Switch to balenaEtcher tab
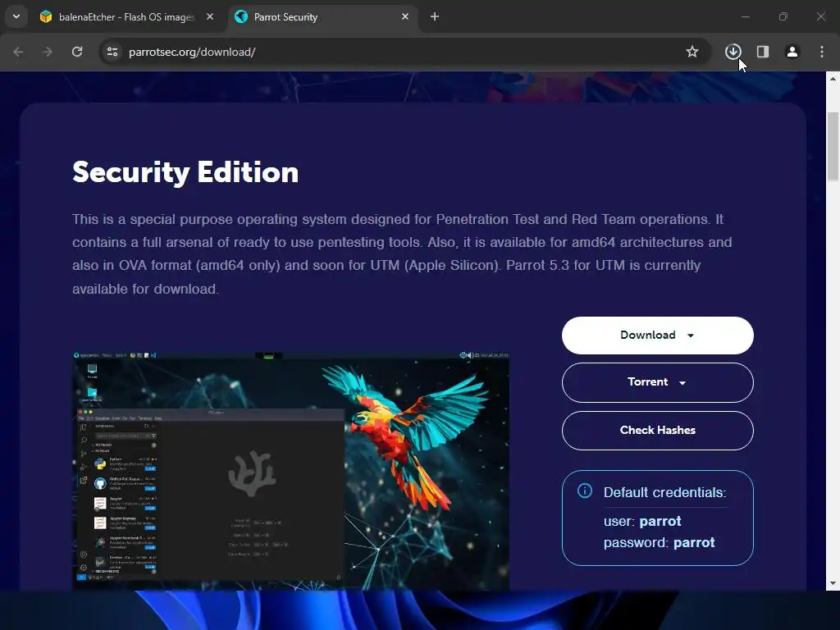This screenshot has width=840, height=630. tap(127, 16)
